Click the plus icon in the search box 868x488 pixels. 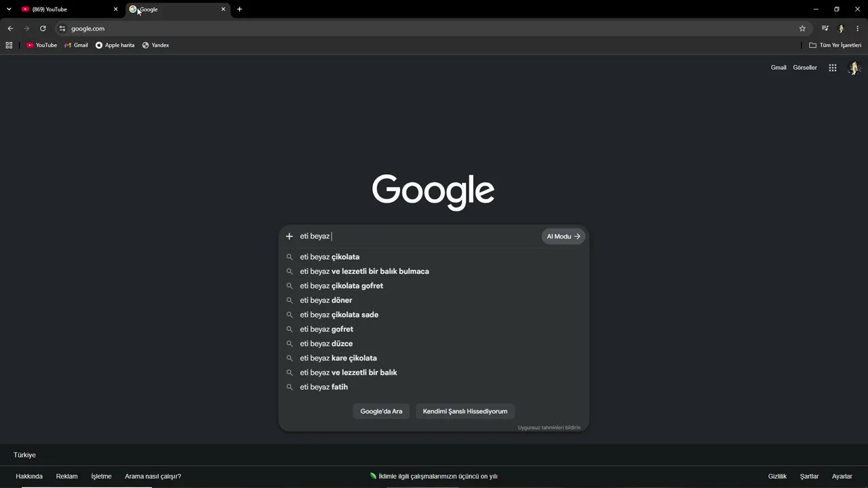289,237
